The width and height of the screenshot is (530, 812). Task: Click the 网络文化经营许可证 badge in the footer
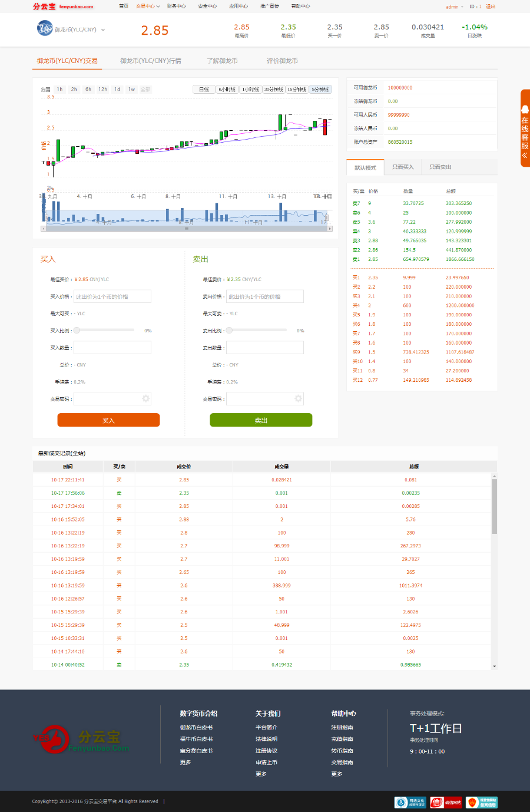[410, 802]
